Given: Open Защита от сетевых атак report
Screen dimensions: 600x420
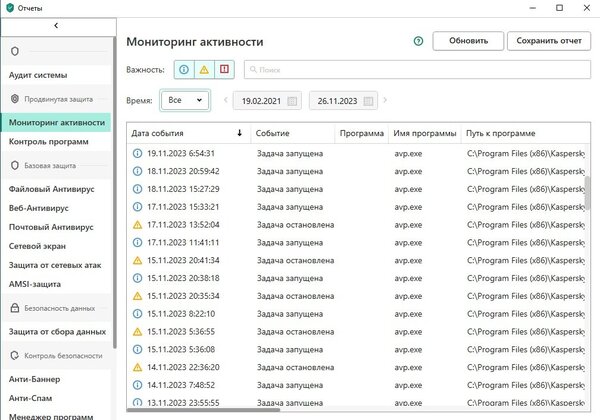Looking at the screenshot, I should [55, 265].
